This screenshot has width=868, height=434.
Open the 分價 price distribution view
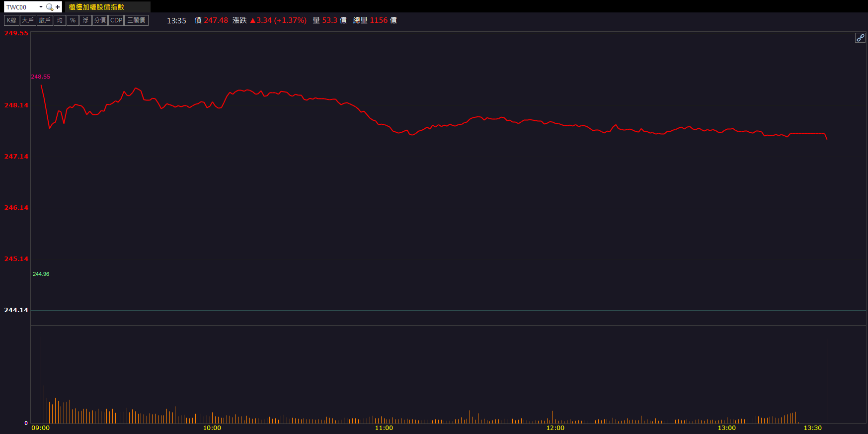[100, 20]
